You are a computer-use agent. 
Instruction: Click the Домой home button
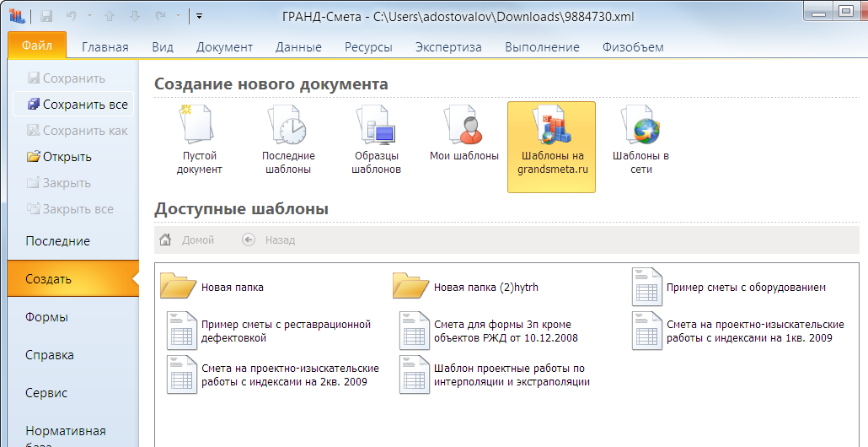click(187, 240)
